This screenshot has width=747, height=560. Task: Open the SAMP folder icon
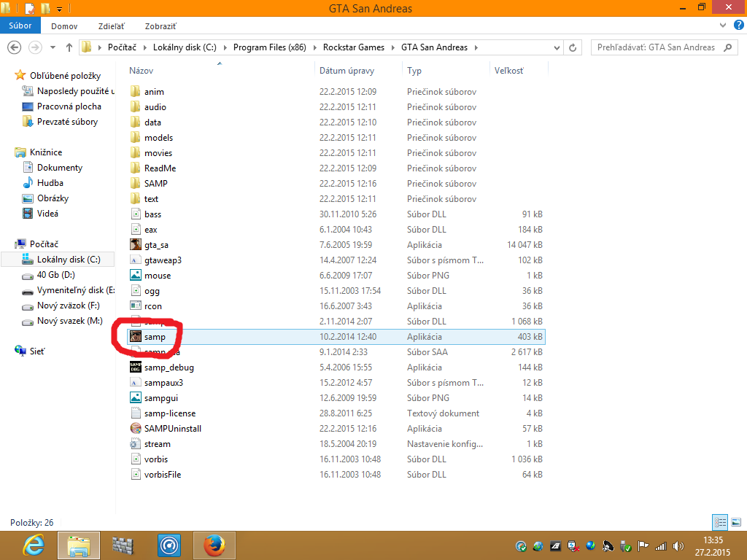click(x=135, y=183)
